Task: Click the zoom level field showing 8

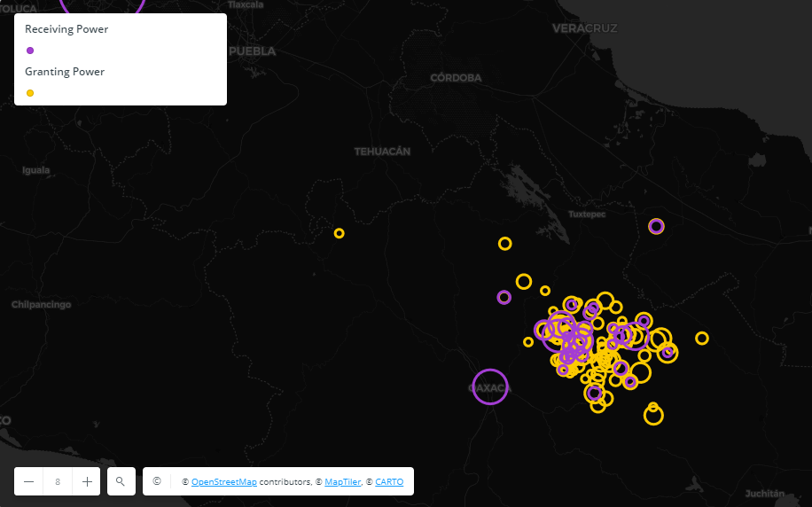Action: (58, 481)
